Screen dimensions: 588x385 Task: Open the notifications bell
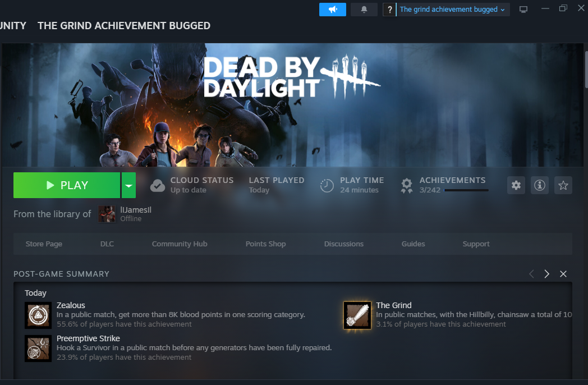364,10
